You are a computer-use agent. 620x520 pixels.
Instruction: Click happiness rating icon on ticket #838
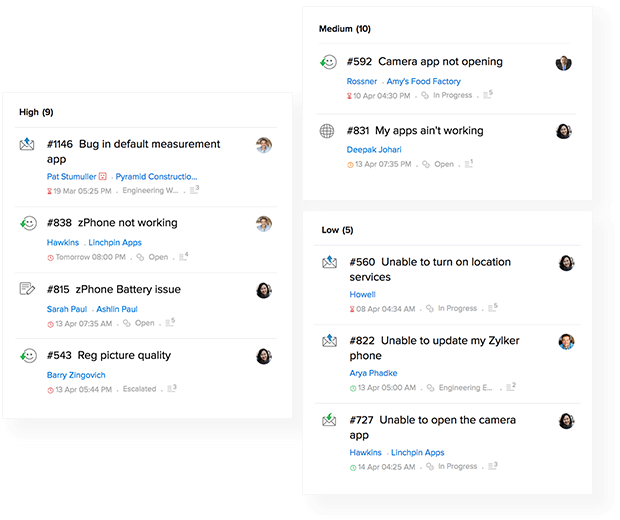coord(28,223)
